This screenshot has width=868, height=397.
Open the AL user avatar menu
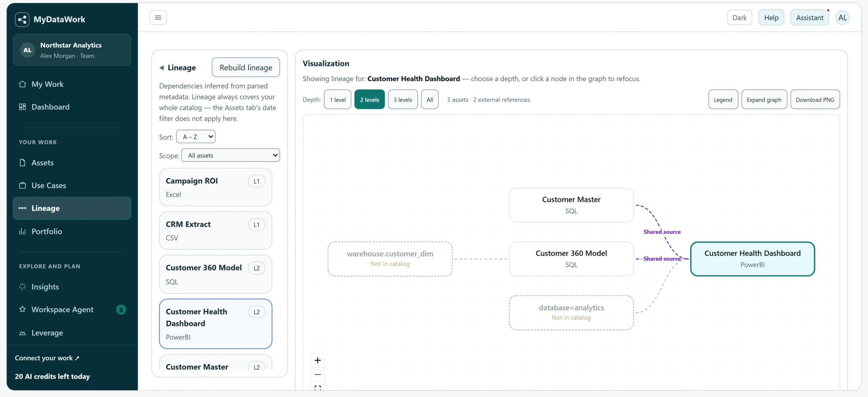point(843,18)
